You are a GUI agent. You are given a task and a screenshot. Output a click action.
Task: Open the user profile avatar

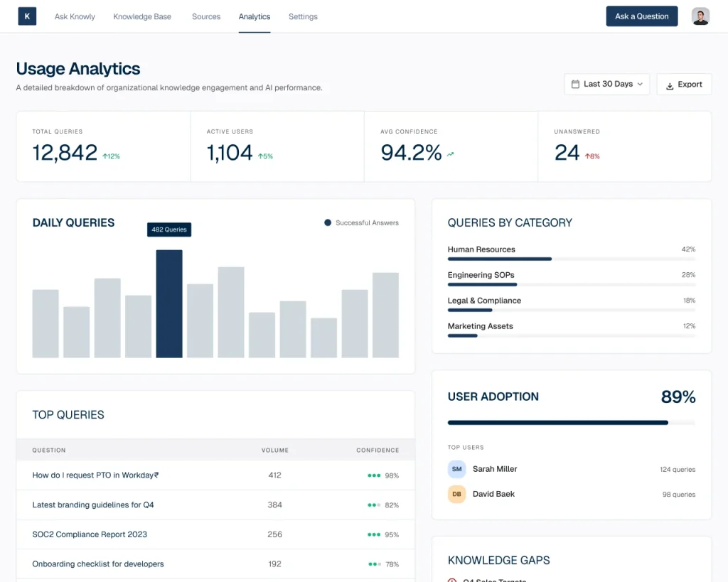(700, 16)
